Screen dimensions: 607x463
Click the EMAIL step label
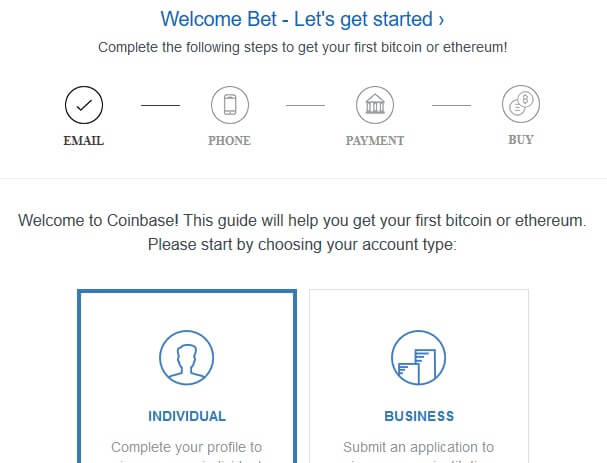tap(84, 141)
